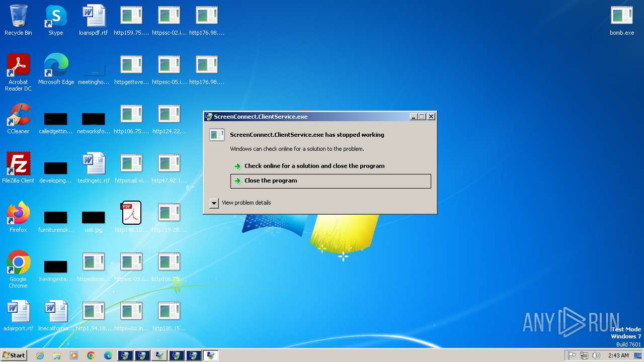644x362 pixels.
Task: Open the Start menu
Action: 14,355
